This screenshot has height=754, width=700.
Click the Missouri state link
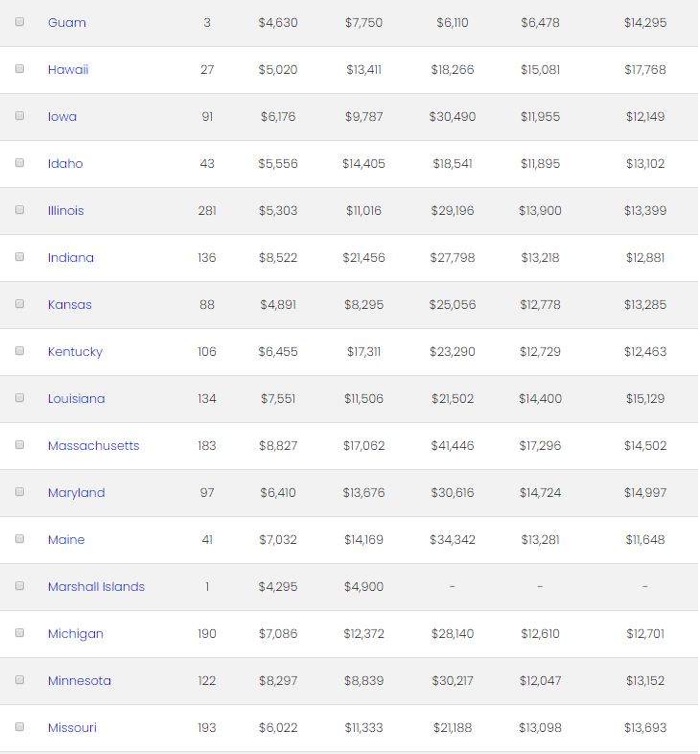click(x=72, y=727)
